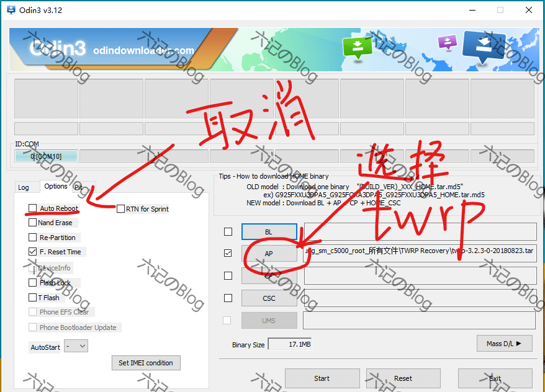Open the AutoStart dropdown
Viewport: 545px width, 392px height.
pos(76,346)
